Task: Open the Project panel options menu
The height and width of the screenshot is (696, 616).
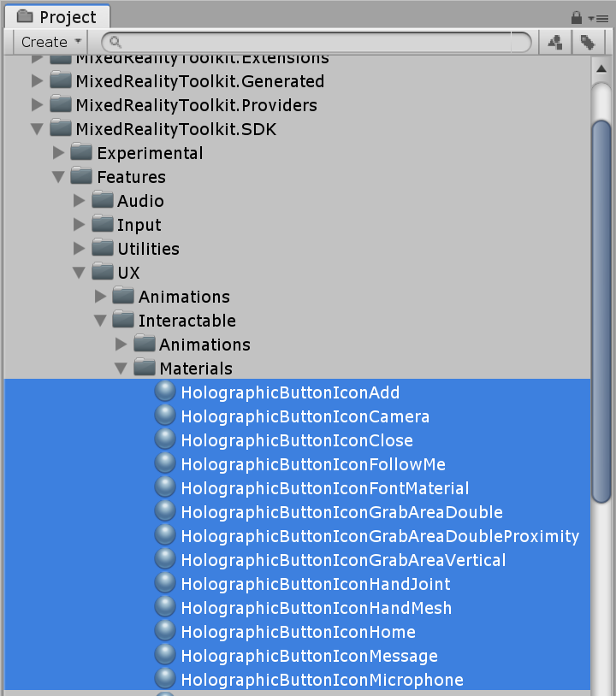Action: (x=598, y=19)
